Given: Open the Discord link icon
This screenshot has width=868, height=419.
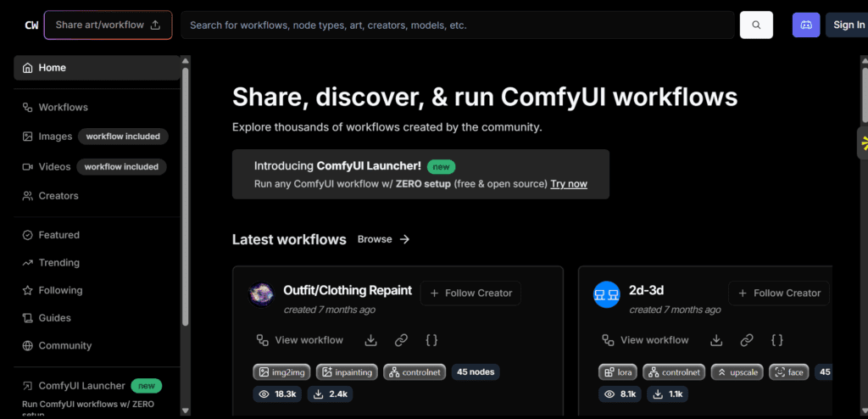Looking at the screenshot, I should [x=806, y=25].
